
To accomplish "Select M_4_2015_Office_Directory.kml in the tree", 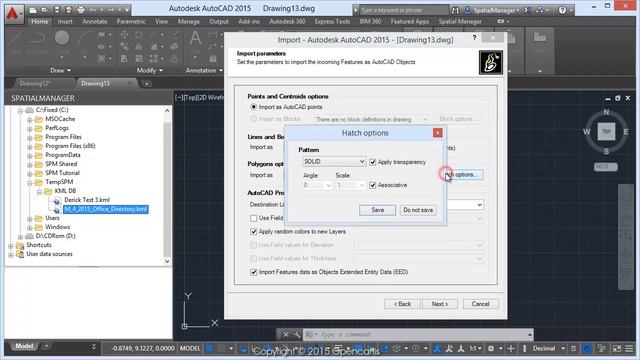I will pos(106,209).
